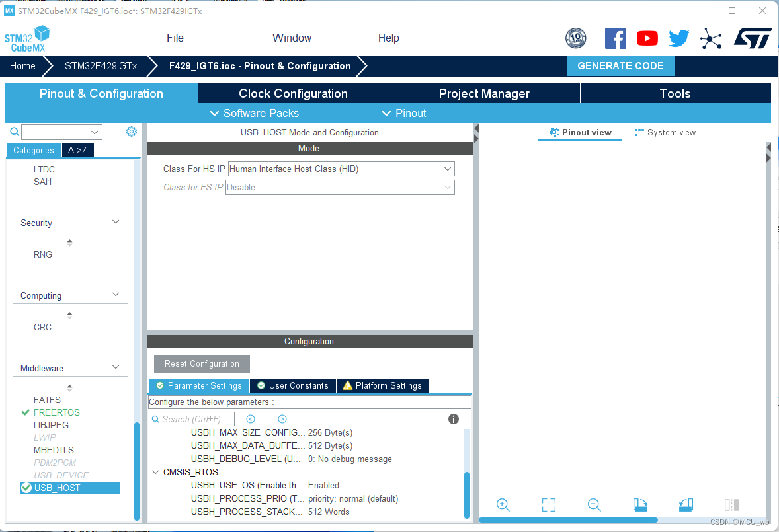
Task: Rotate the pinout clockwise icon
Action: click(x=640, y=505)
